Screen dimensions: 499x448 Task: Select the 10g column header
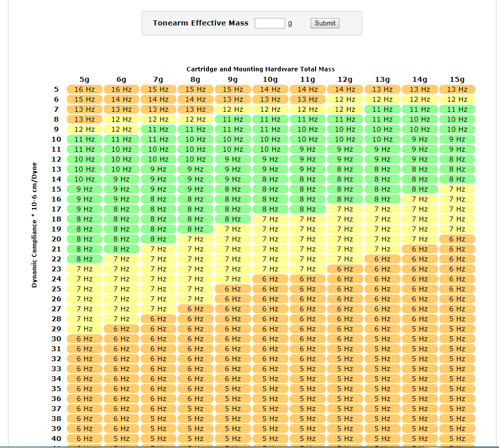point(270,79)
